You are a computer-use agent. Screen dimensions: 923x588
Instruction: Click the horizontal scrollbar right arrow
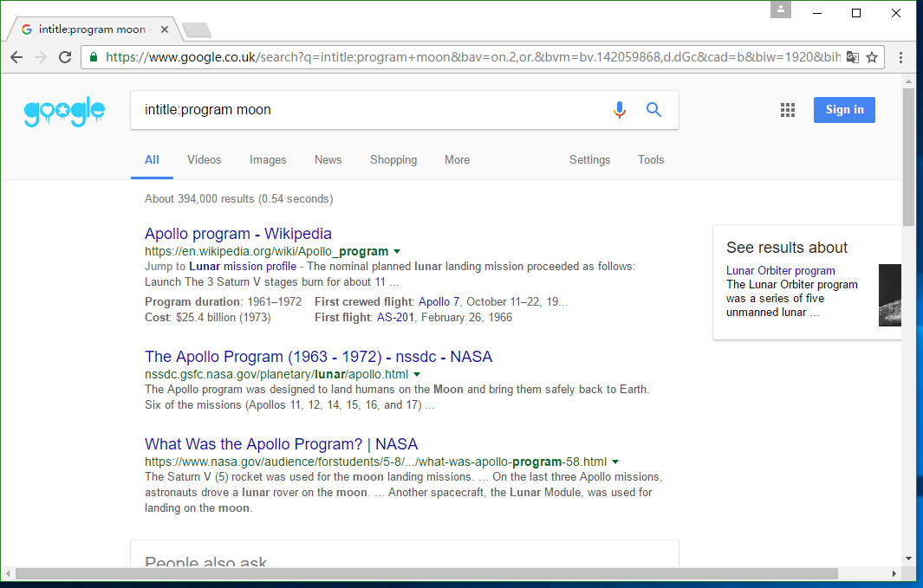coord(894,573)
